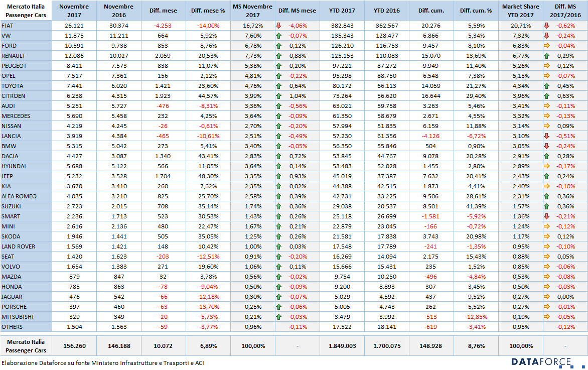Select the orange arrow beside HYUNDAI's -0,17% value

[x=547, y=166]
